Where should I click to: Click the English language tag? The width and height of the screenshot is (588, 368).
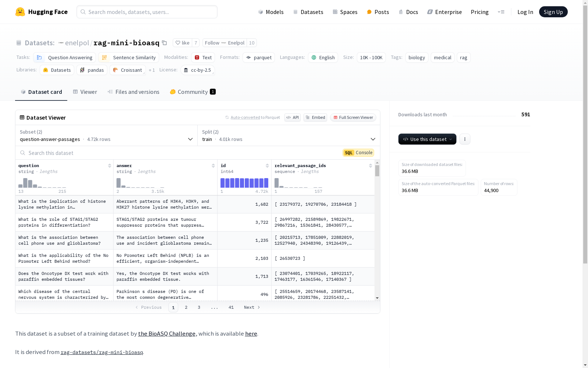coord(323,57)
